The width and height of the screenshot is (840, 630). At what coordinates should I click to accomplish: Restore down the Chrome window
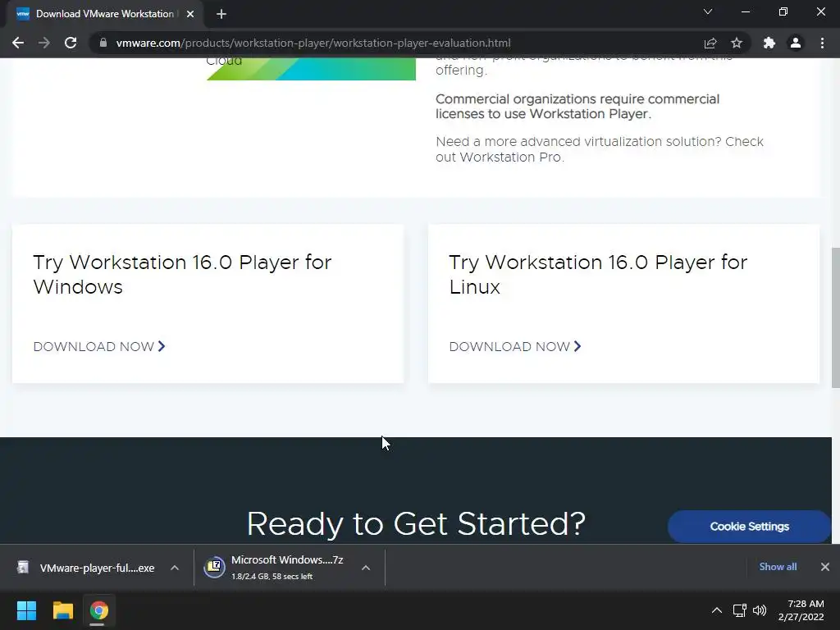tap(783, 11)
